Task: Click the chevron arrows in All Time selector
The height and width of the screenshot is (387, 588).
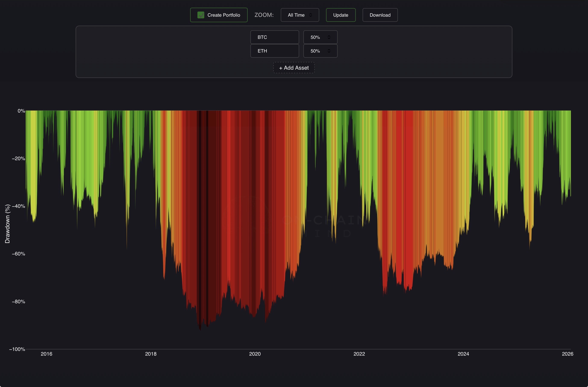Action: pos(310,15)
